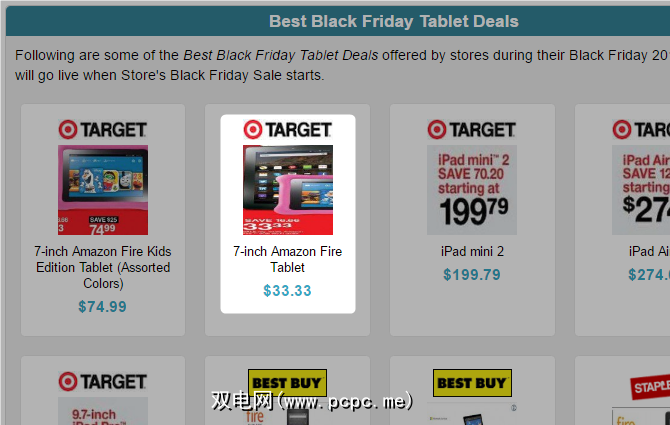The image size is (670, 425).
Task: Click the Staples logo
Action: click(x=648, y=388)
